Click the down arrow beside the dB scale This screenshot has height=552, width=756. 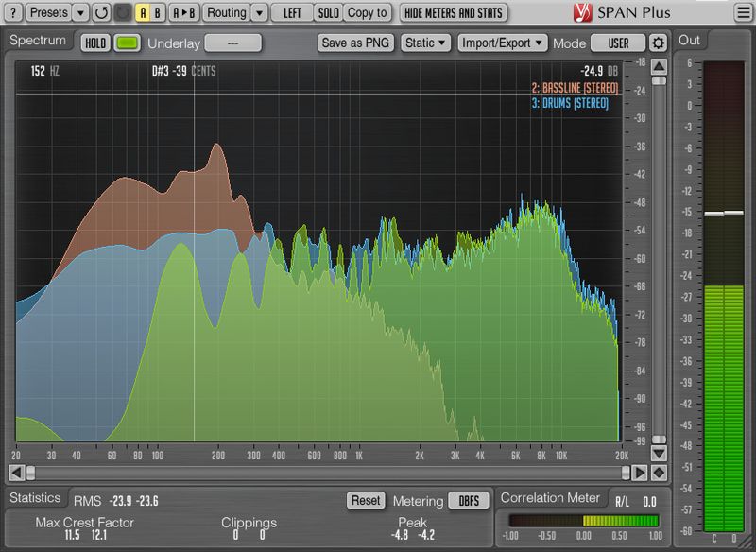(x=659, y=453)
